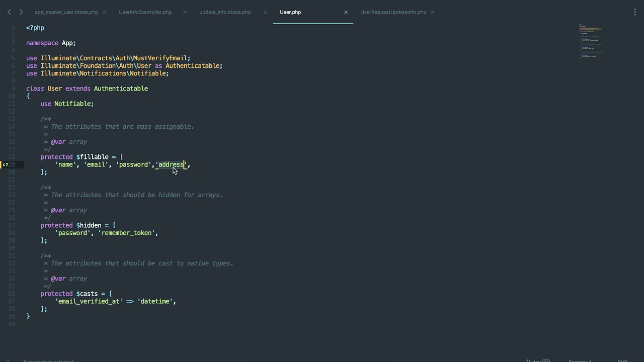This screenshot has height=362, width=644.
Task: Open the three-dot menu at top right
Action: tap(635, 12)
